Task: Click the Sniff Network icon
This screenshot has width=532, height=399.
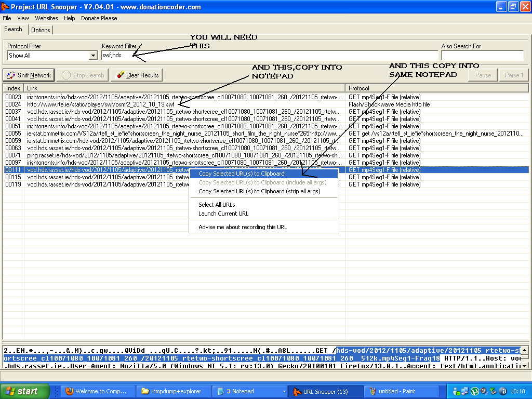Action: 11,75
